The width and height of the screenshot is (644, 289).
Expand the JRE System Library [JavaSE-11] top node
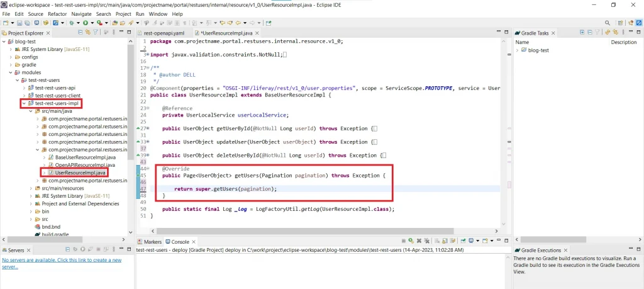click(11, 49)
